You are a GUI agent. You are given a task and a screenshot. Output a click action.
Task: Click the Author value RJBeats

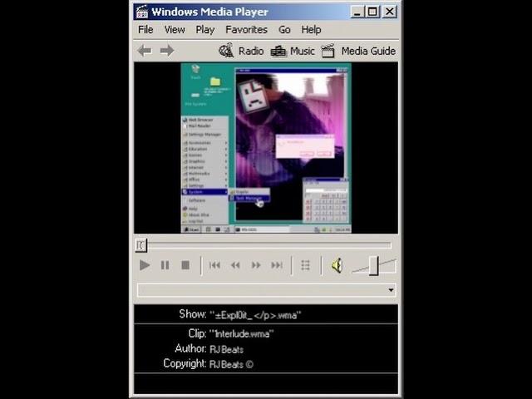[x=227, y=349]
